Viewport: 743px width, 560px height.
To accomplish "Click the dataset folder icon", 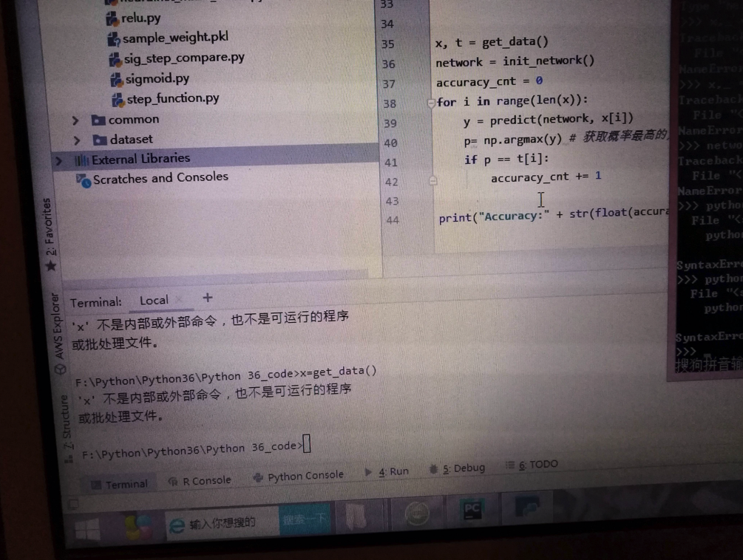I will pos(100,140).
